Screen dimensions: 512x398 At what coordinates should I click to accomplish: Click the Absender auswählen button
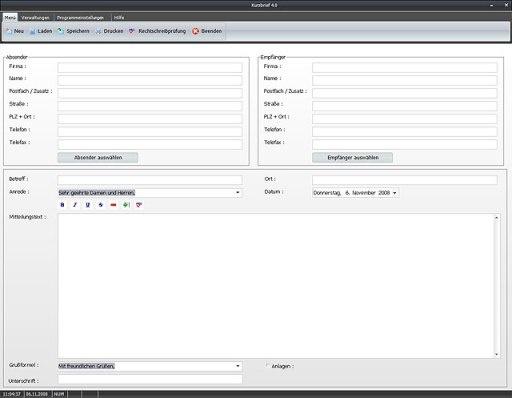point(98,158)
